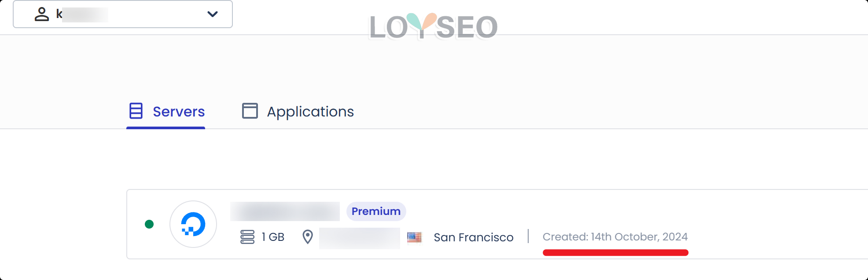The image size is (868, 280).
Task: Click the 1 GB size label
Action: pyautogui.click(x=273, y=237)
